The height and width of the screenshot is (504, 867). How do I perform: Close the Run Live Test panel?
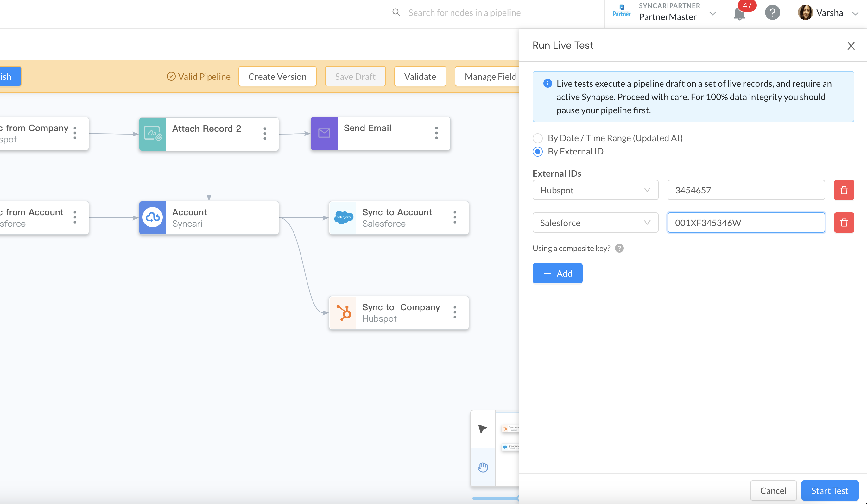pyautogui.click(x=851, y=46)
